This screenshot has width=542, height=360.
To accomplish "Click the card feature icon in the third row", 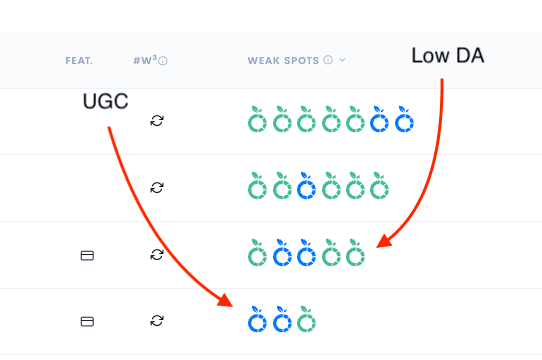I will (x=87, y=256).
